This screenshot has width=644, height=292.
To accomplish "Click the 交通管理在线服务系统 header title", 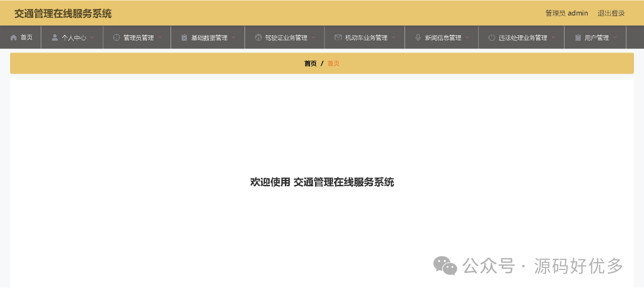I will (x=63, y=14).
